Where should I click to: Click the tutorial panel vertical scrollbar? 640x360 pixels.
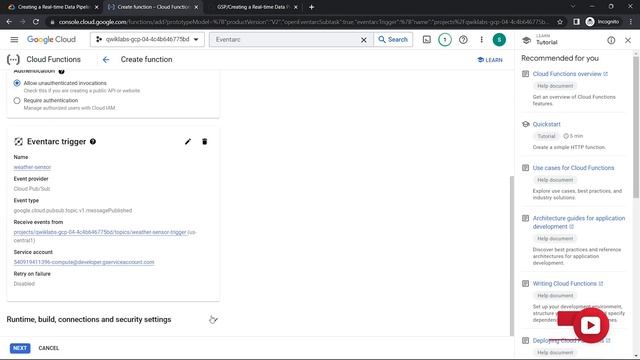click(x=636, y=127)
